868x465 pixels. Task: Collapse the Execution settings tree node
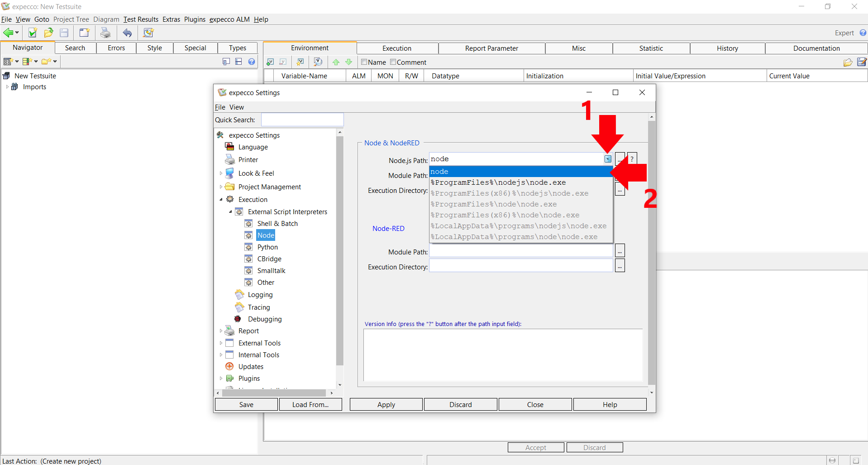tap(221, 200)
